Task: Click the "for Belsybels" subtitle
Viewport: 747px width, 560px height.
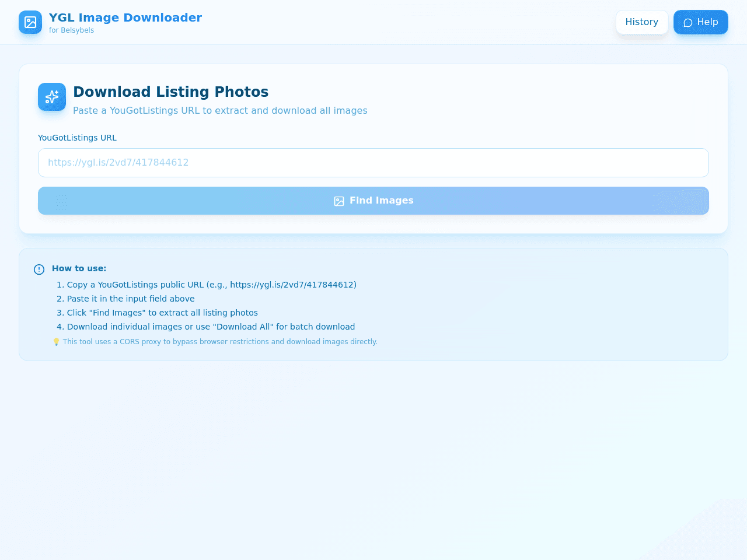Action: pyautogui.click(x=71, y=30)
